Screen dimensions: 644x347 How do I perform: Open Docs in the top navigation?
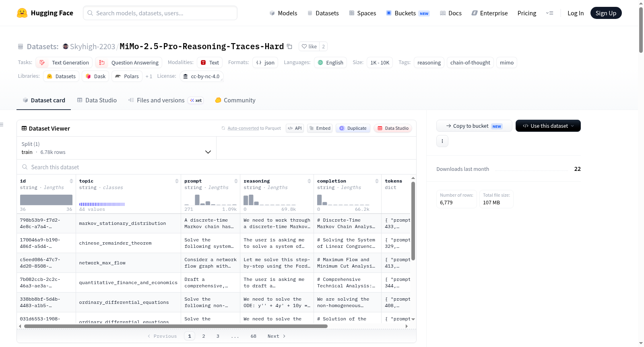(x=451, y=13)
